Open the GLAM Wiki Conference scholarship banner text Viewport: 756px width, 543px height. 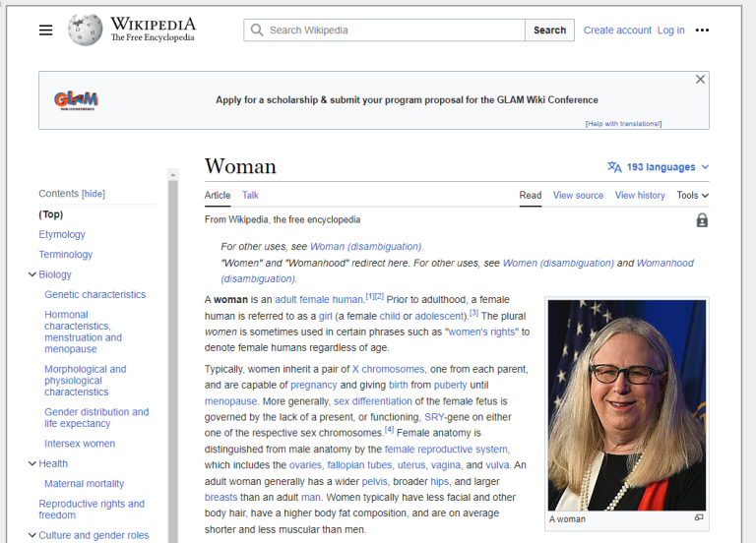(407, 99)
